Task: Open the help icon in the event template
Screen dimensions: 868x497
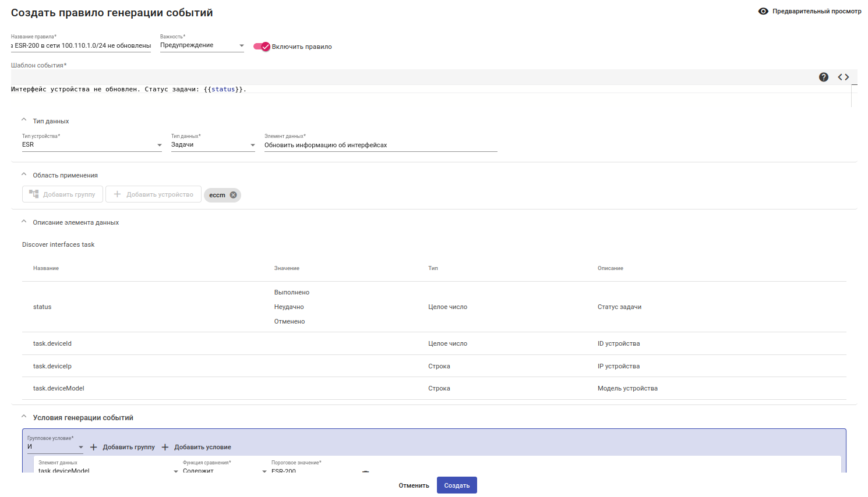Action: pos(824,77)
